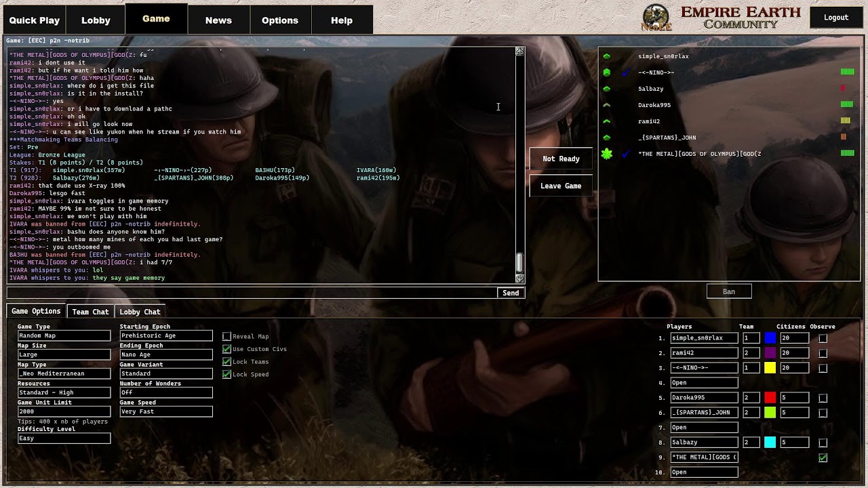Click rank icon next to 5albazy in lobby list
The image size is (868, 488).
tap(607, 89)
